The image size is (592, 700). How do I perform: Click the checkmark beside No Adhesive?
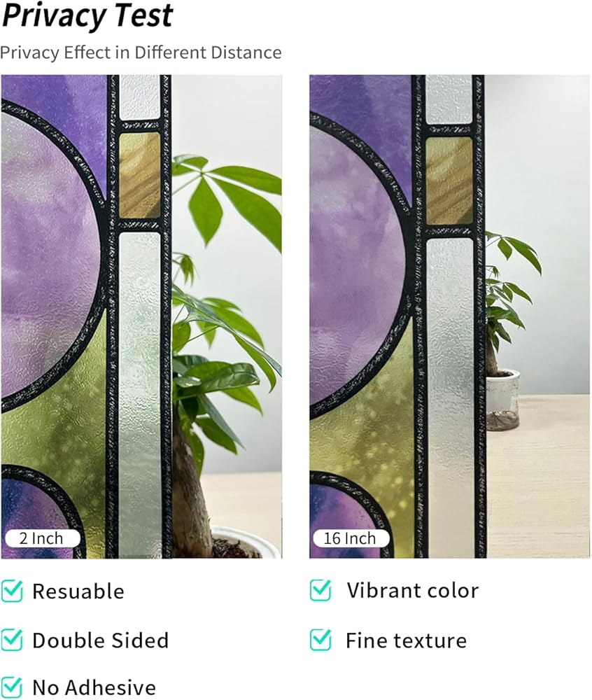tap(12, 687)
